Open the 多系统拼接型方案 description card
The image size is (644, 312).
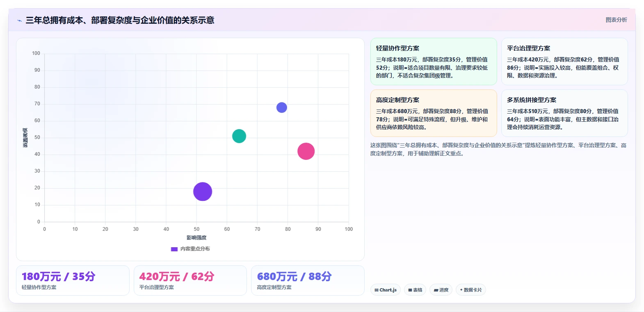coord(564,113)
